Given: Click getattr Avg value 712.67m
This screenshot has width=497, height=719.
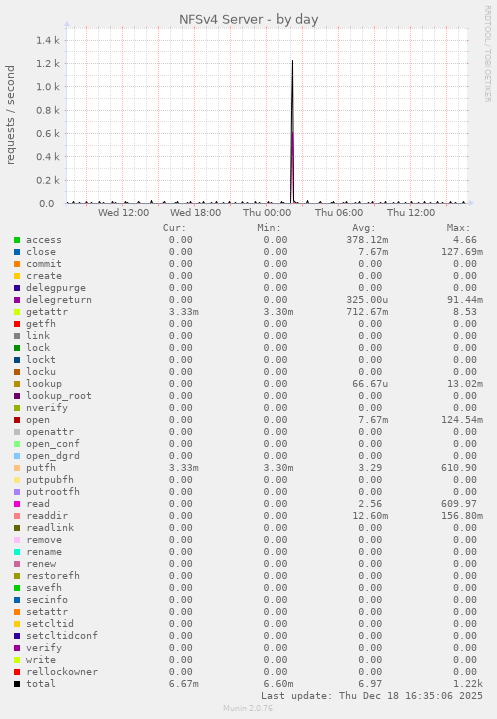Looking at the screenshot, I should (x=367, y=312).
